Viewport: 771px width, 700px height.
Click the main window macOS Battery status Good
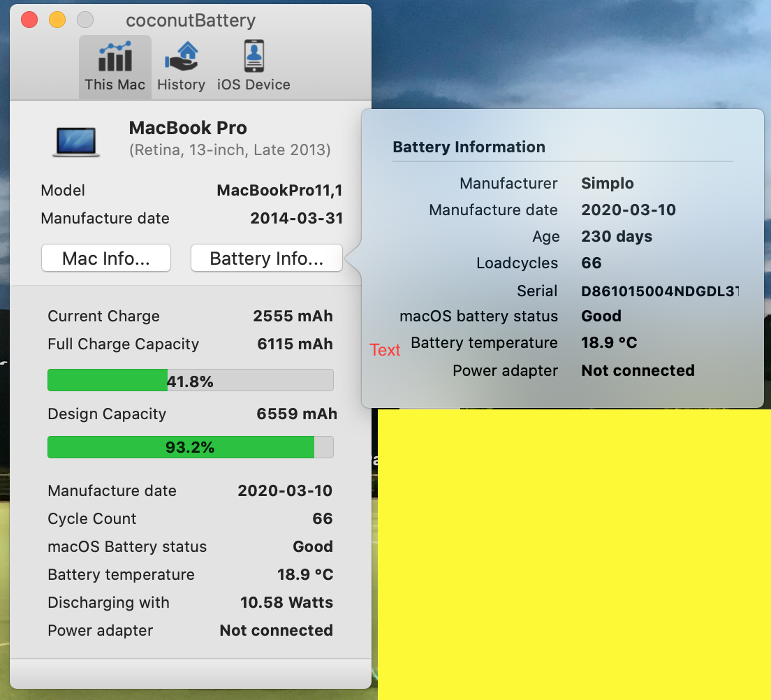tap(313, 546)
